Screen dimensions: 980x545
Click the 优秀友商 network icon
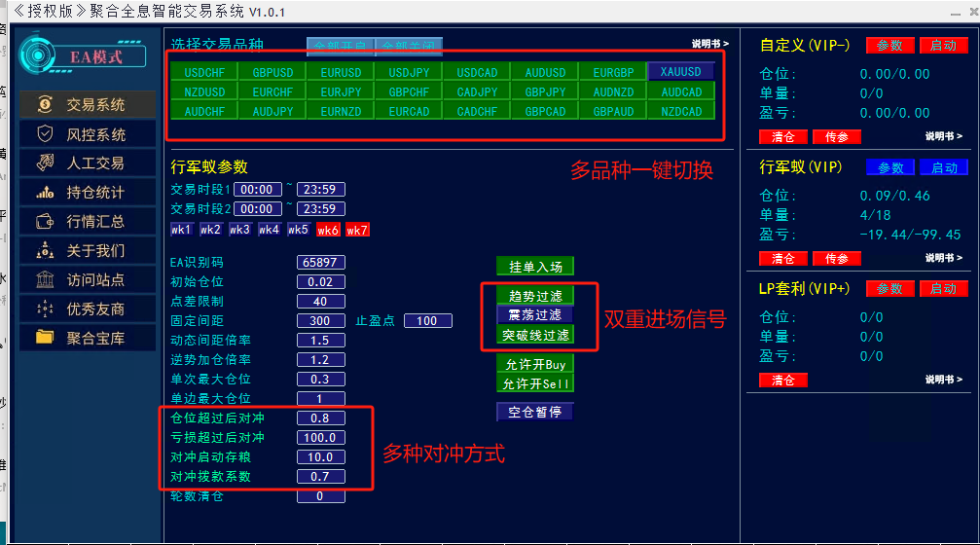[x=45, y=309]
